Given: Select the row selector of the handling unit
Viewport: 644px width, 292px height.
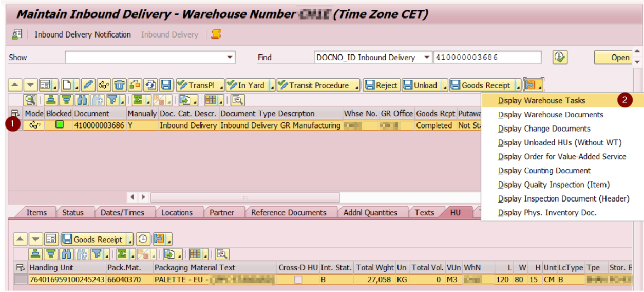Looking at the screenshot, I should [21, 280].
